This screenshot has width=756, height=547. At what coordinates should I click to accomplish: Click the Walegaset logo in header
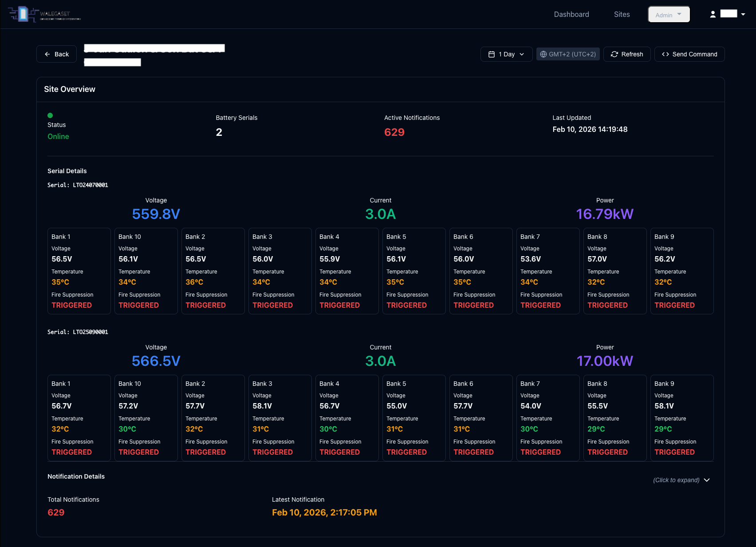(44, 14)
